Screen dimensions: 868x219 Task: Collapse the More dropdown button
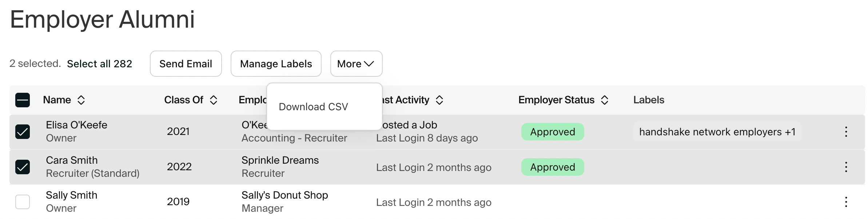tap(356, 64)
